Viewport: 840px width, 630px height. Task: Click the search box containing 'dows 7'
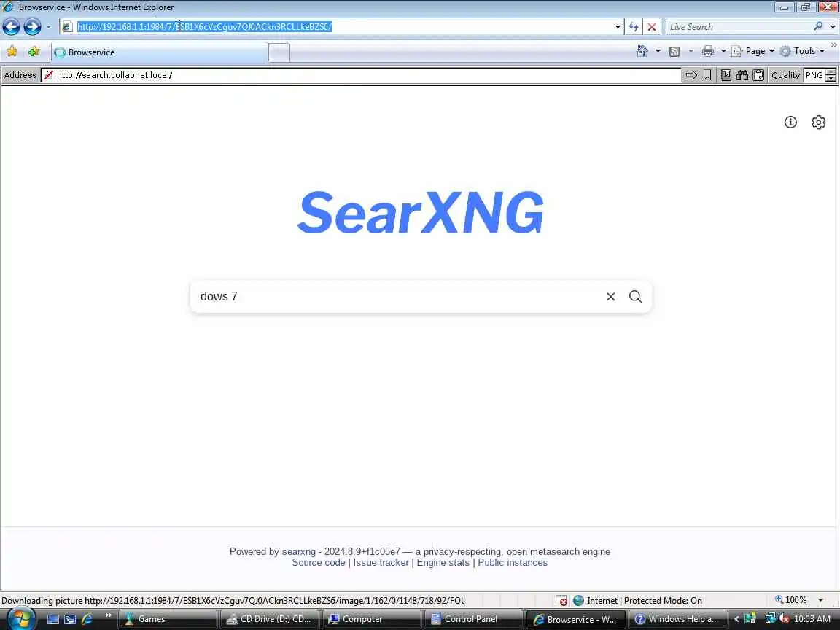click(397, 296)
